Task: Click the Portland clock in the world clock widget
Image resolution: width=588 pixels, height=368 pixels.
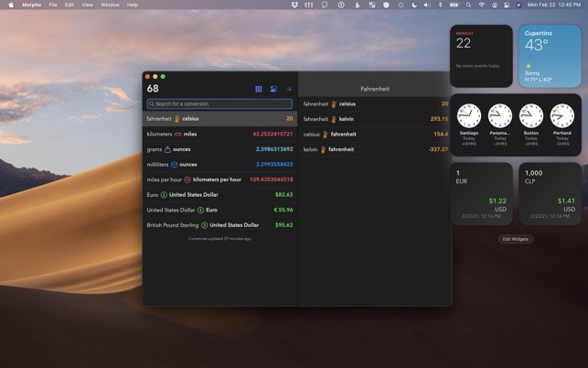Action: click(562, 116)
